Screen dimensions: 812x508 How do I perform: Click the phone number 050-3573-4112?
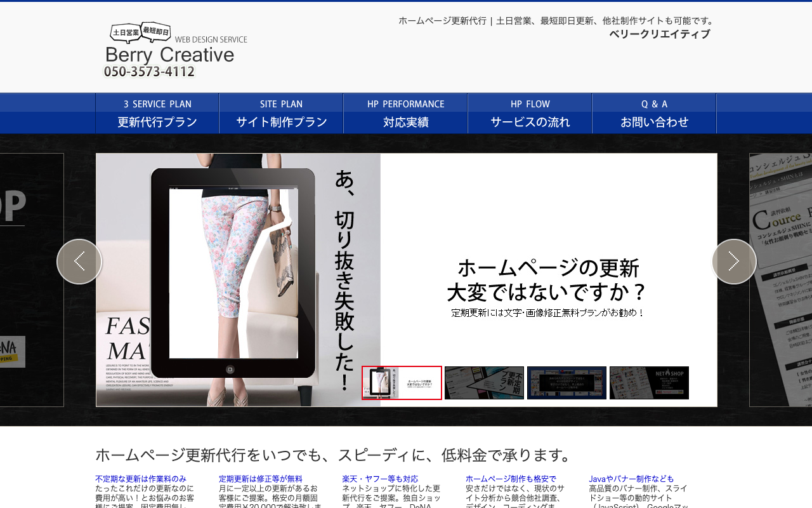(x=149, y=72)
